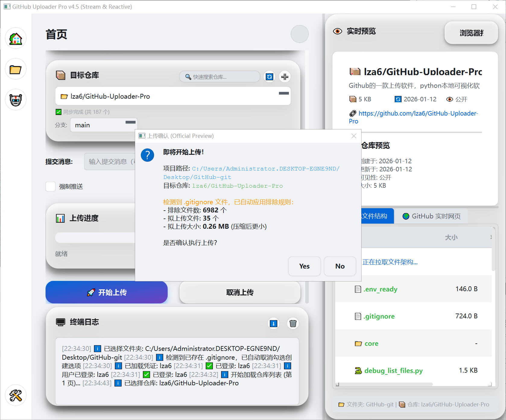The height and width of the screenshot is (420, 506).
Task: Close the 上传确认 dialog
Action: (x=354, y=136)
